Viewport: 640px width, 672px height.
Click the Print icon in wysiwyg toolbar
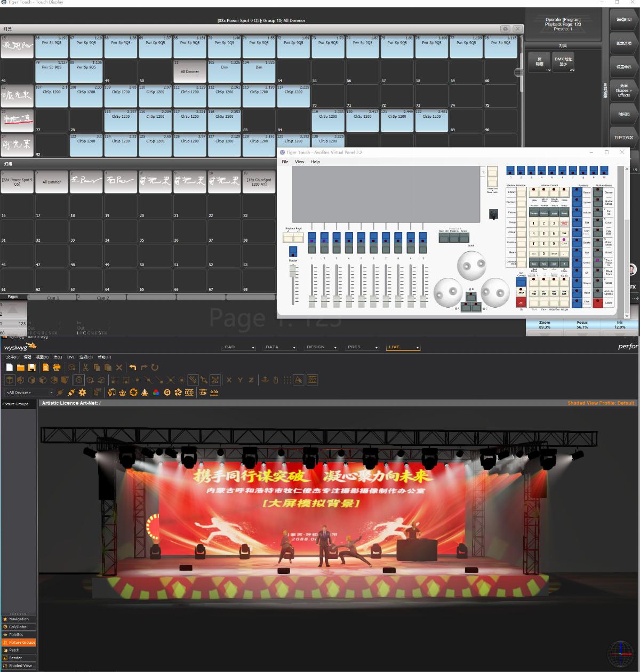click(x=57, y=367)
